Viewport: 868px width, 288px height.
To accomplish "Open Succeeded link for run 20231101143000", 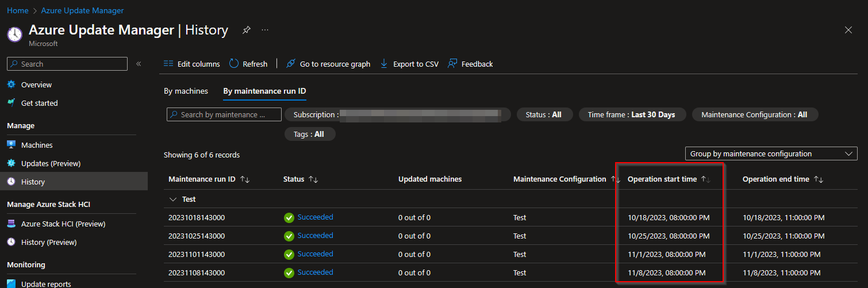I will coord(315,254).
